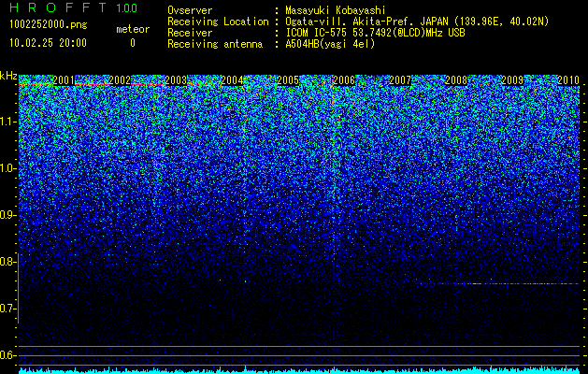The width and height of the screenshot is (588, 374).
Task: Click the 0.7 kHz axis label
Action: [7, 309]
